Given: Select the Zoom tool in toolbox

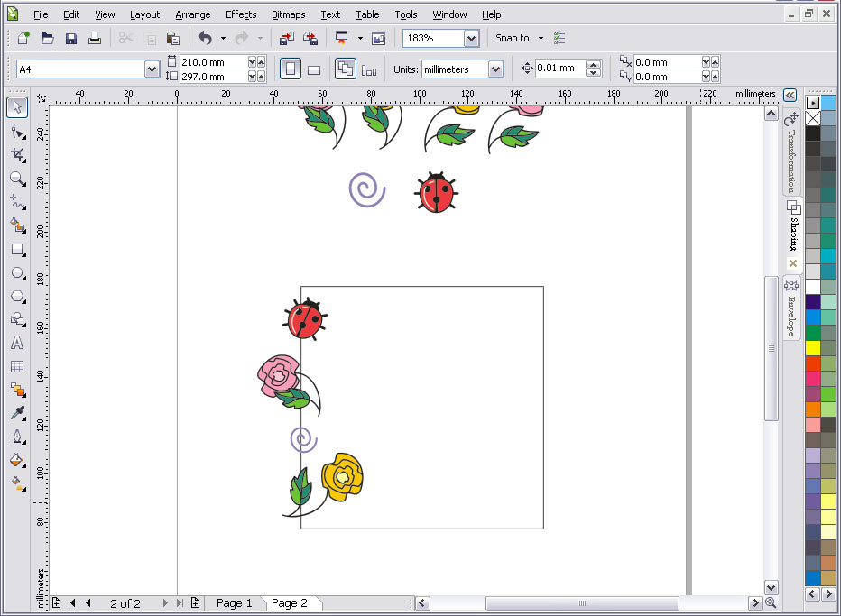Looking at the screenshot, I should pyautogui.click(x=17, y=179).
